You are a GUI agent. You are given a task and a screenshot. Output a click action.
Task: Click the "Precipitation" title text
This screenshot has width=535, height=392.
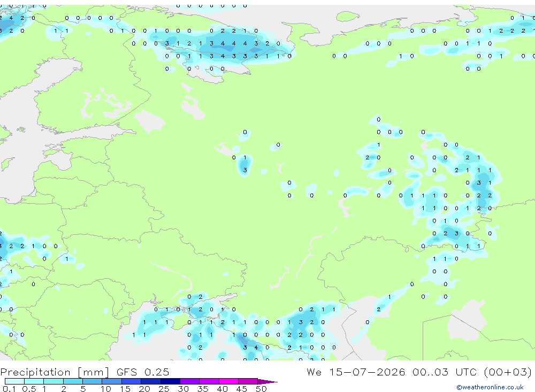[x=35, y=372]
